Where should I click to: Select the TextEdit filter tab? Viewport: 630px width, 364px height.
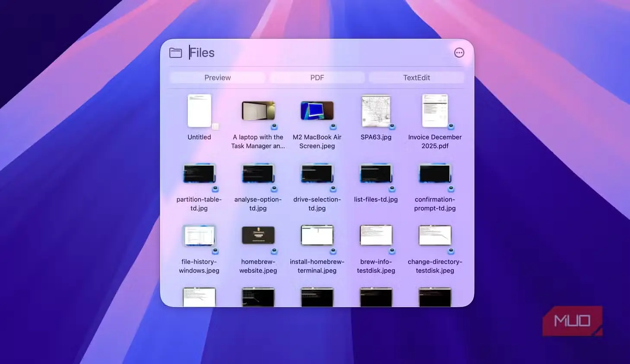pyautogui.click(x=416, y=78)
